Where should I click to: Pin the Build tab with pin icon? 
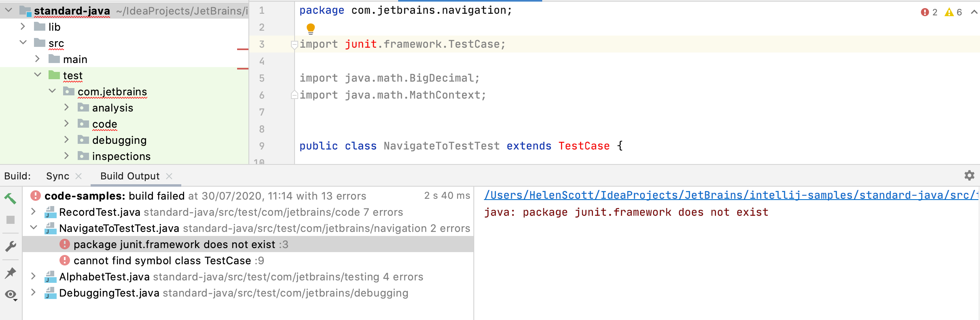point(10,273)
